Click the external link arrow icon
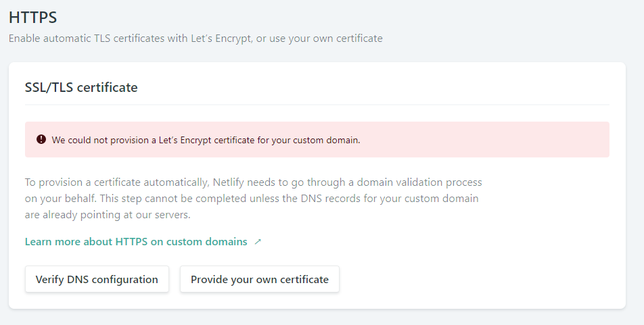 tap(257, 242)
